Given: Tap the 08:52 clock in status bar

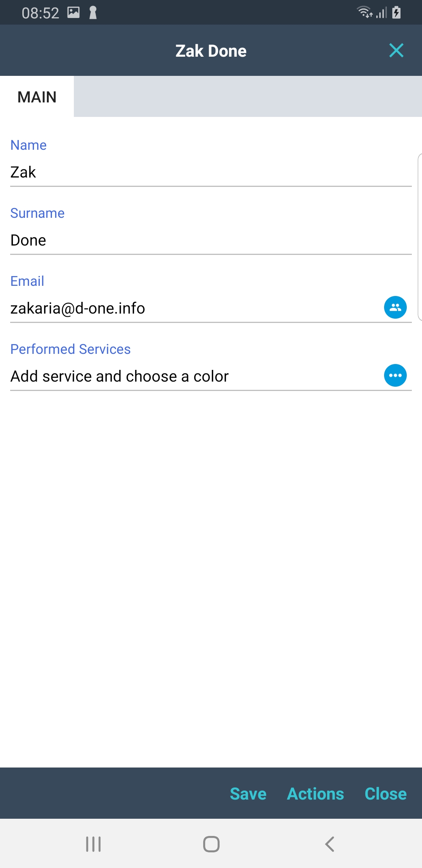Looking at the screenshot, I should pos(40,13).
